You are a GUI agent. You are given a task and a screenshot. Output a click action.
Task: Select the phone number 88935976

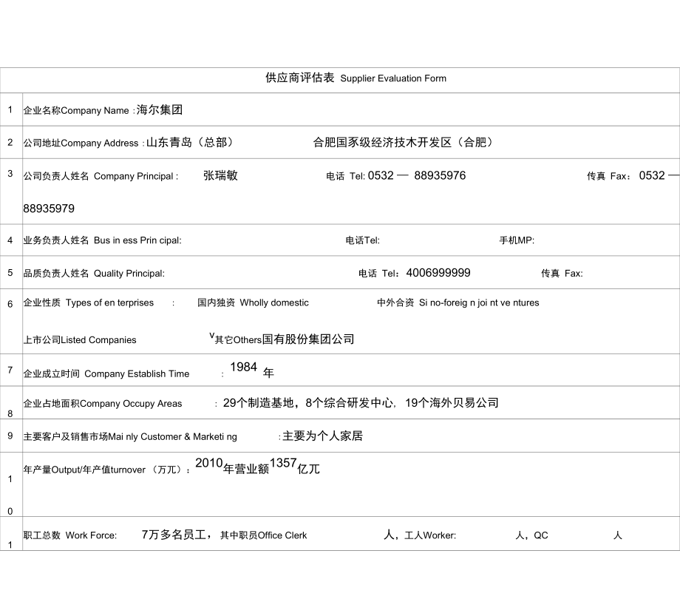pos(440,175)
